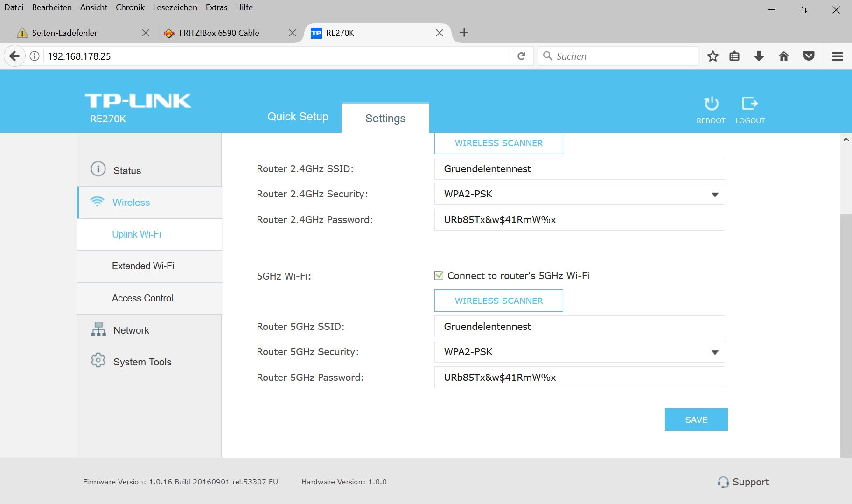Select the Settings tab

click(385, 118)
